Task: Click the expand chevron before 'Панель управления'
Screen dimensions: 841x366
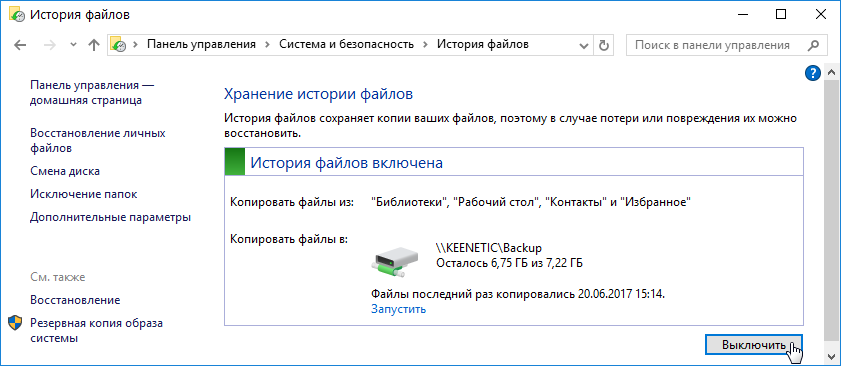Action: click(135, 45)
